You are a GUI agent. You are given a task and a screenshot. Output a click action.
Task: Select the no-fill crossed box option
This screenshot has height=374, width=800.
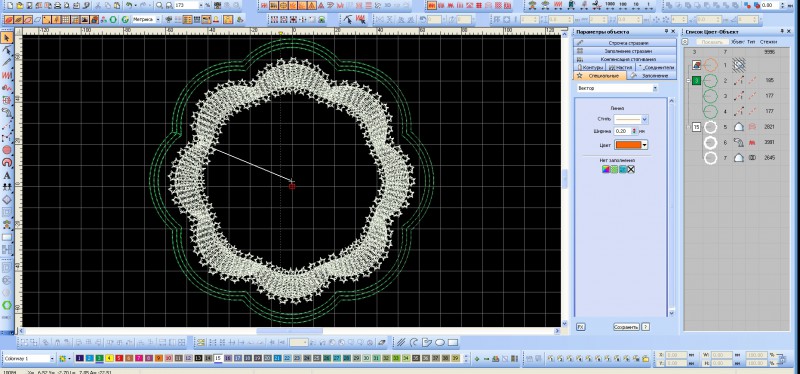coord(631,169)
